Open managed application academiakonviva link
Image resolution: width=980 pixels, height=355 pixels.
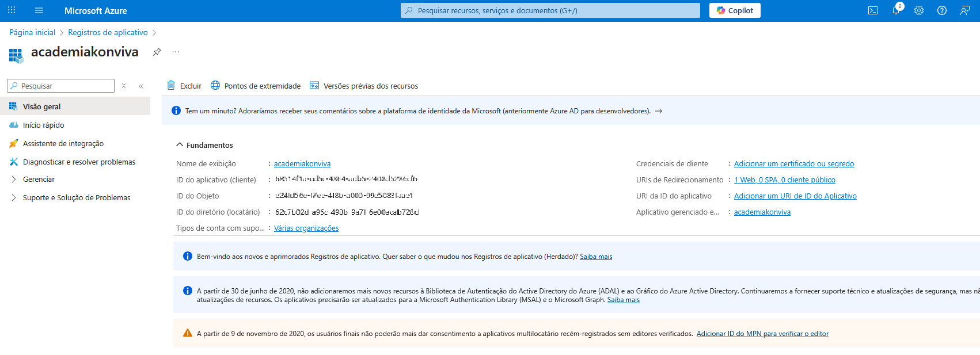(x=762, y=212)
